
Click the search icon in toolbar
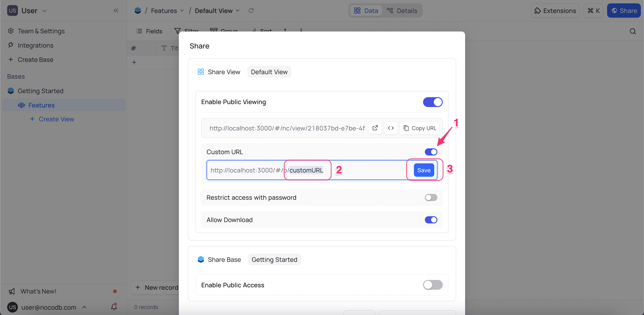tap(633, 31)
